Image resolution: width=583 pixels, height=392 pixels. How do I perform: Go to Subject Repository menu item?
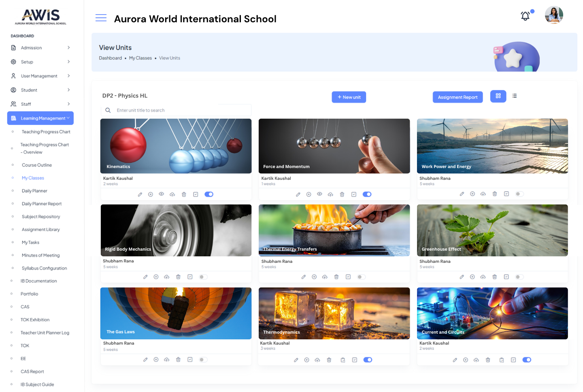click(41, 217)
